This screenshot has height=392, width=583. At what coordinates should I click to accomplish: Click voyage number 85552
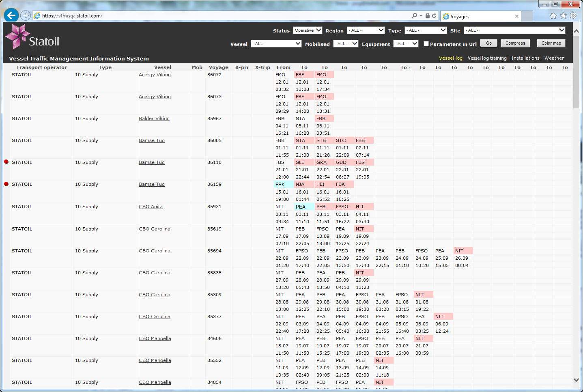tap(214, 360)
